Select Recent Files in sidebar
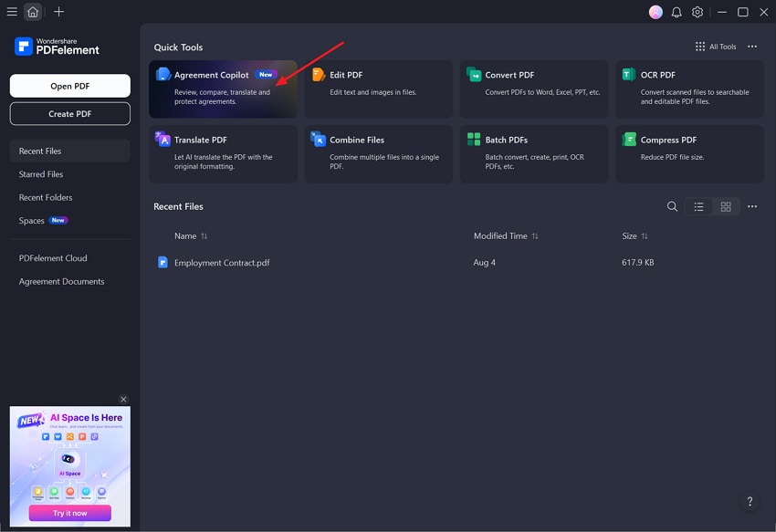776x532 pixels. point(69,151)
